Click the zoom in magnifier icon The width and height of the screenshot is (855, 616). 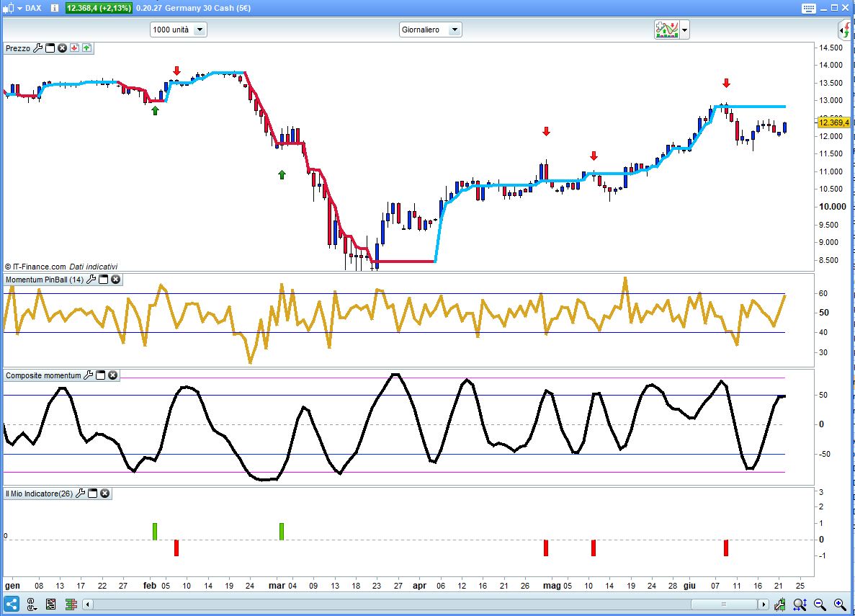click(840, 604)
